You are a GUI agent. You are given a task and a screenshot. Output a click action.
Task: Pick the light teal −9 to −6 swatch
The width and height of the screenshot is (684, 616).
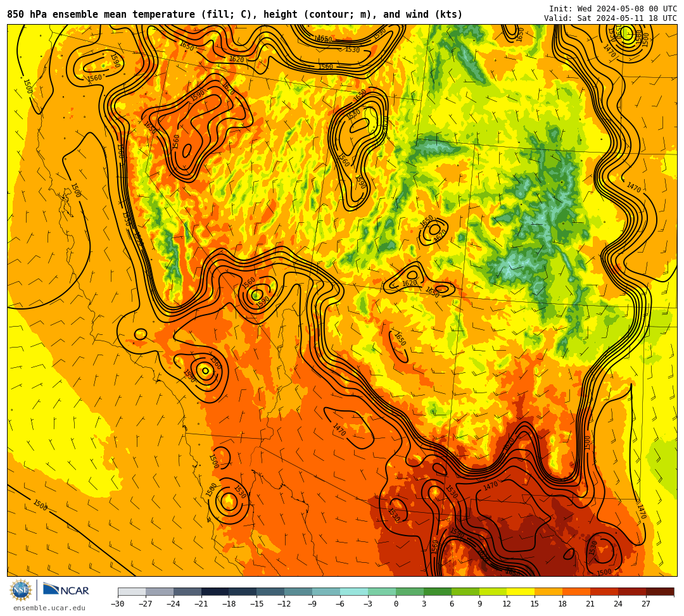[326, 591]
